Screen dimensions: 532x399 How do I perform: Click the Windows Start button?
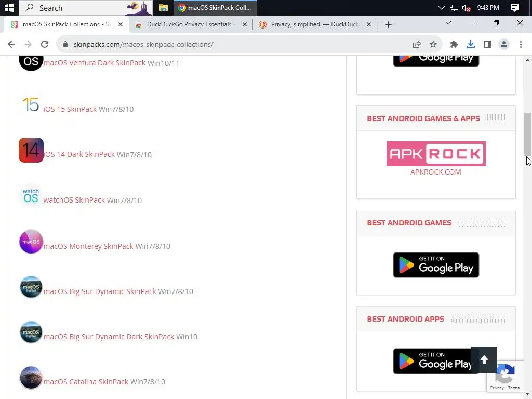pyautogui.click(x=9, y=7)
